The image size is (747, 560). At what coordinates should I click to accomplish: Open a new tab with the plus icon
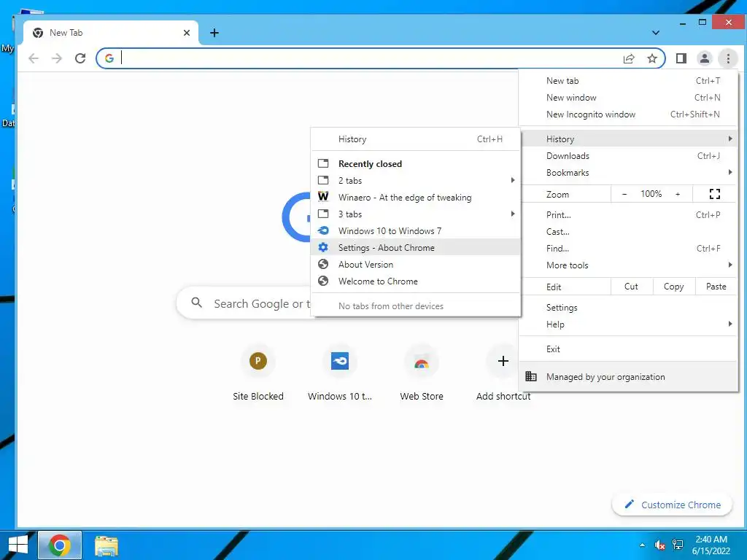point(214,32)
